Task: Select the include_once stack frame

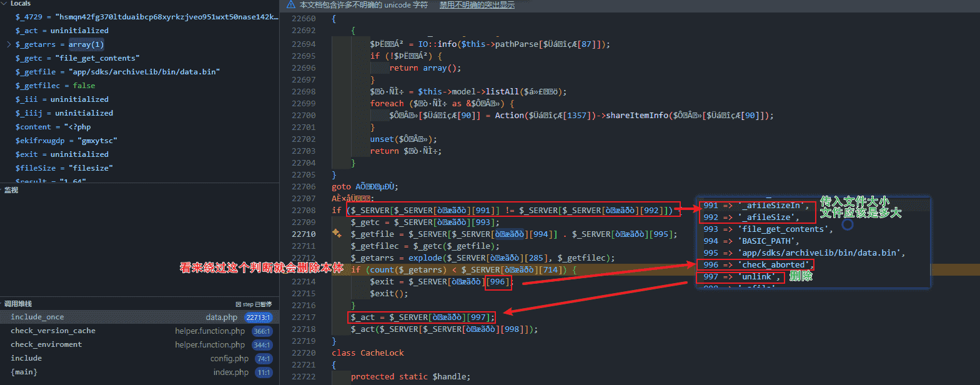Action: point(37,317)
